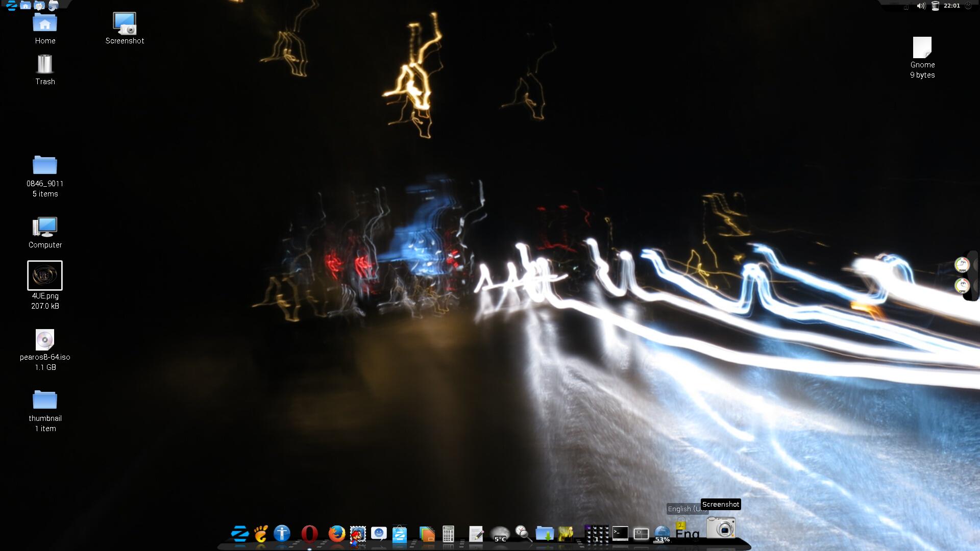Open the Gnome file on desktop
This screenshot has height=551, width=980.
click(x=922, y=48)
